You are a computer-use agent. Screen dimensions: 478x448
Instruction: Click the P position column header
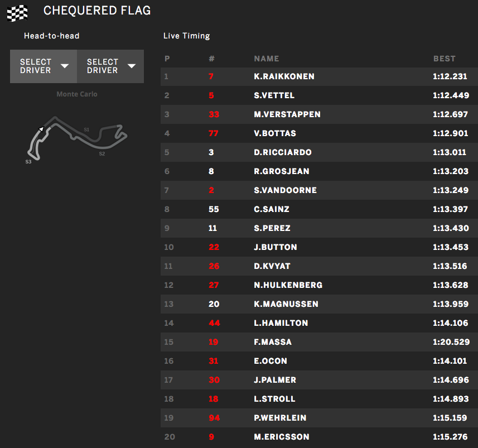click(x=167, y=59)
